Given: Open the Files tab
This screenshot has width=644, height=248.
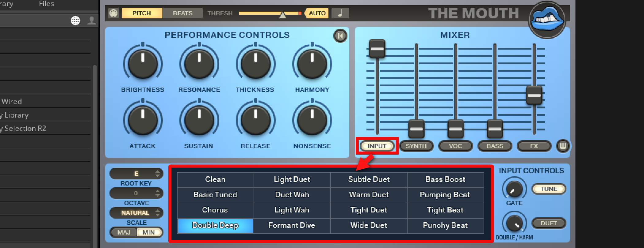Looking at the screenshot, I should (x=47, y=4).
